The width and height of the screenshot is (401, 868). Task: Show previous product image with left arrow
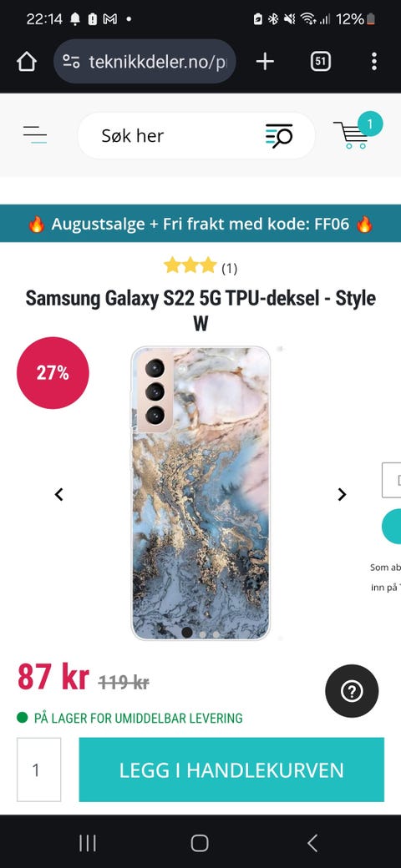[58, 494]
